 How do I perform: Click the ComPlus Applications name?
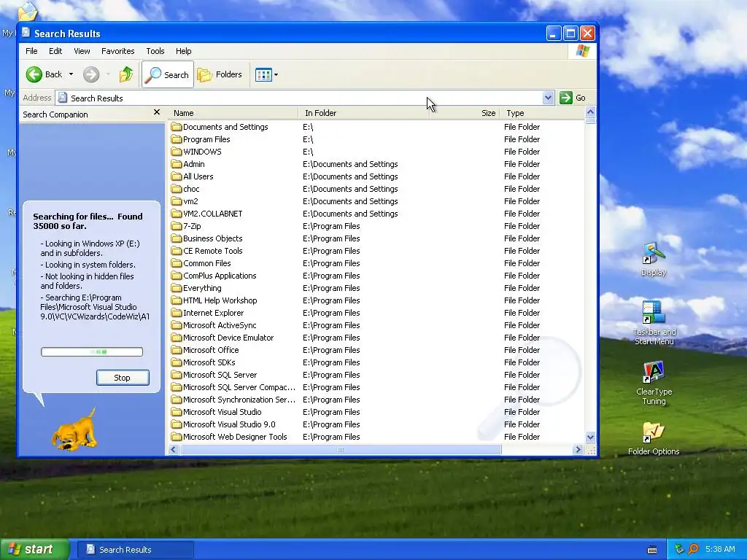tap(220, 276)
